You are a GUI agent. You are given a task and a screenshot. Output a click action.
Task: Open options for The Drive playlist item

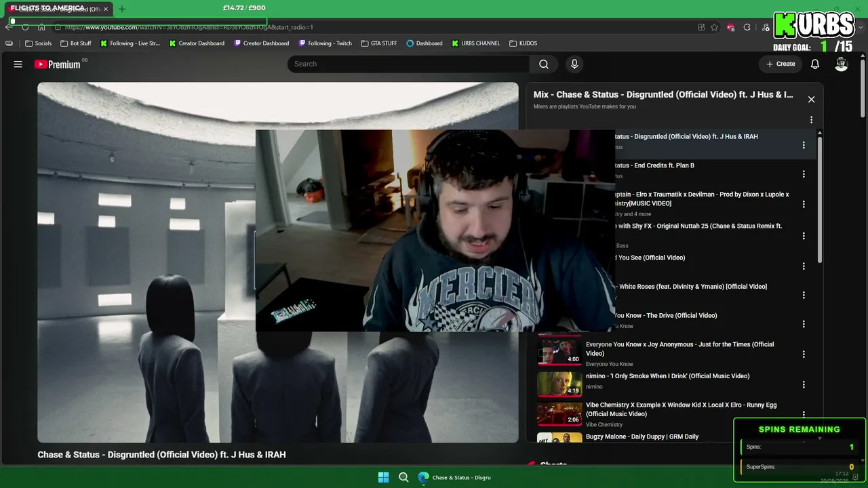[x=804, y=324]
